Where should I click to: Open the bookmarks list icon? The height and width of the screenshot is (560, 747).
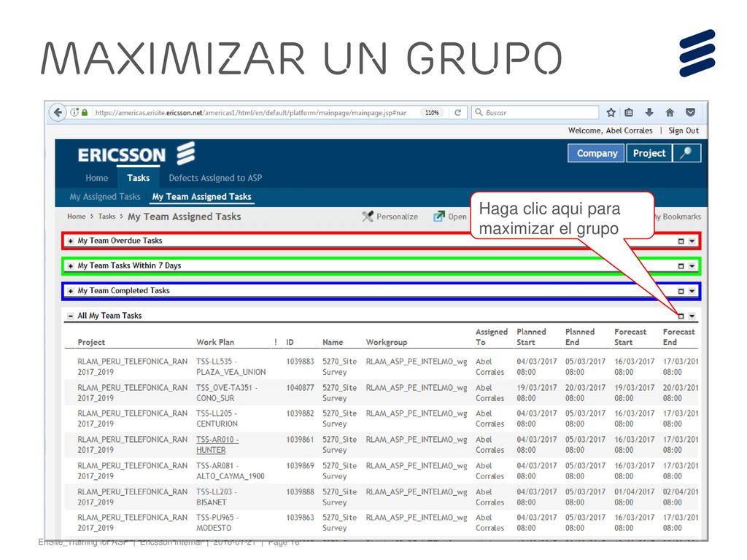pos(629,112)
